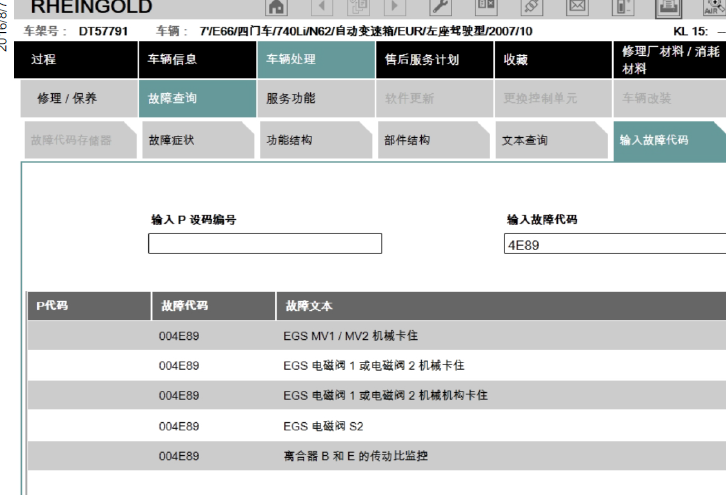Click the disabled 软件更新 sub-tab
Screen dimensions: 726x495
point(435,98)
